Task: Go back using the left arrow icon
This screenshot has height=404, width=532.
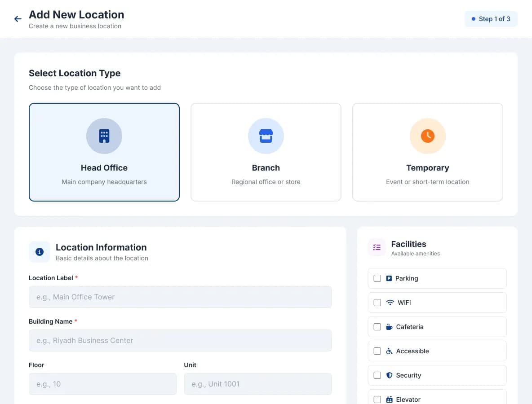Action: pos(18,19)
